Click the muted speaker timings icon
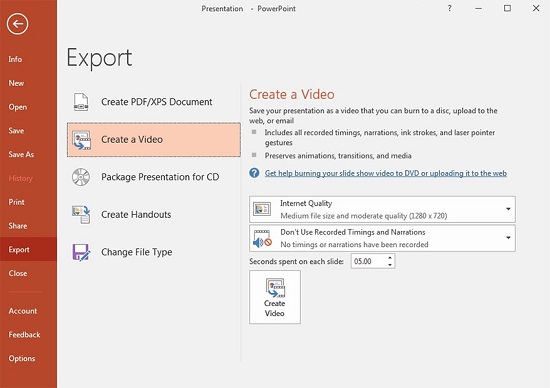 pyautogui.click(x=262, y=239)
